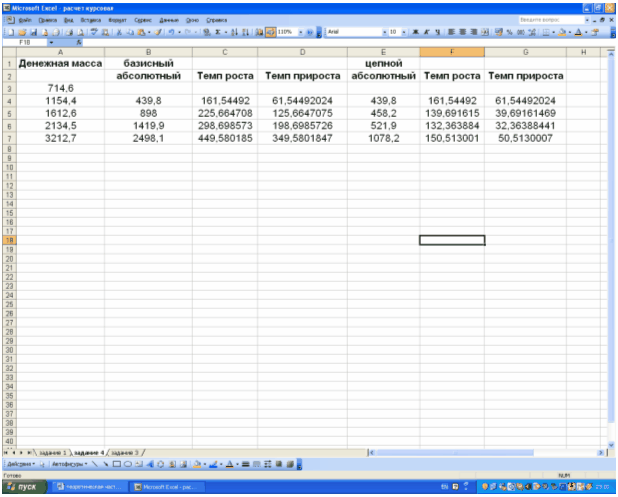The image size is (618, 497).
Task: Click the Name Box showing F18
Action: pos(25,42)
